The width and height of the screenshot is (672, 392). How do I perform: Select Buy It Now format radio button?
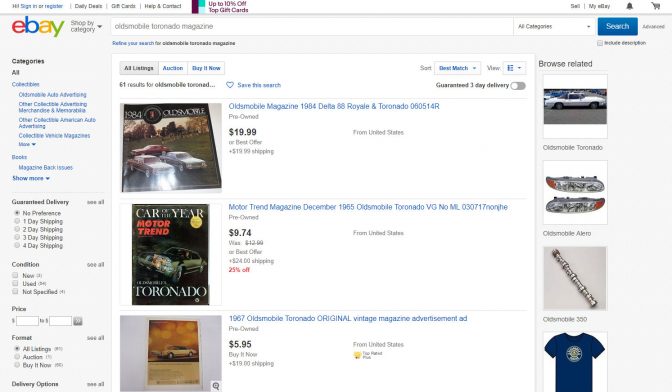tap(17, 365)
